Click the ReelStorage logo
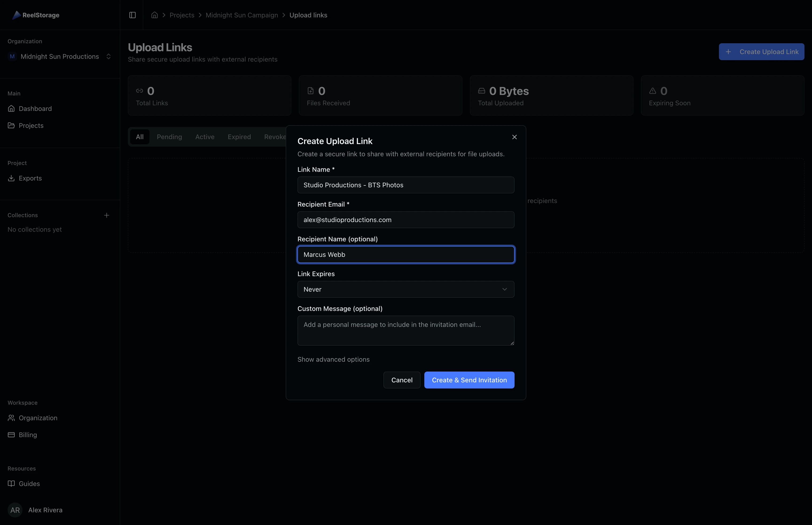Screen dimensions: 812x525 click(x=36, y=15)
